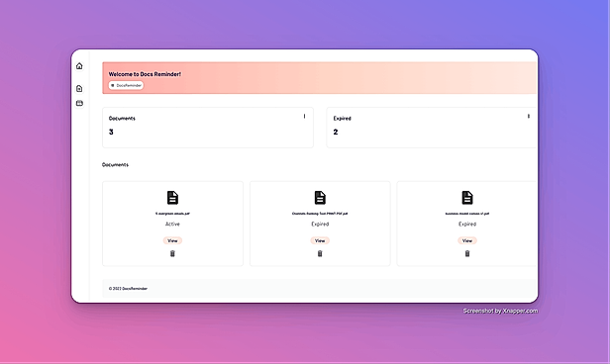Open options menu on Expired count card
Image resolution: width=610 pixels, height=364 pixels.
529,116
